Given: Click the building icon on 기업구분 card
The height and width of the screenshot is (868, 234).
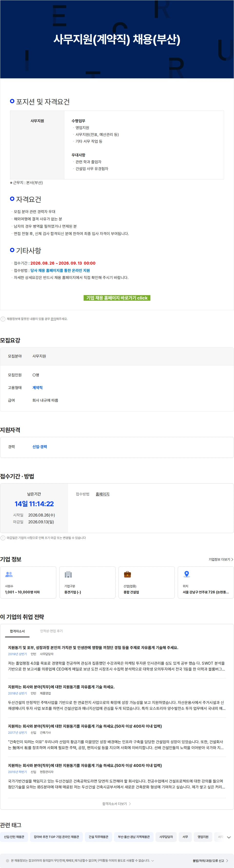Looking at the screenshot, I should [x=68, y=574].
